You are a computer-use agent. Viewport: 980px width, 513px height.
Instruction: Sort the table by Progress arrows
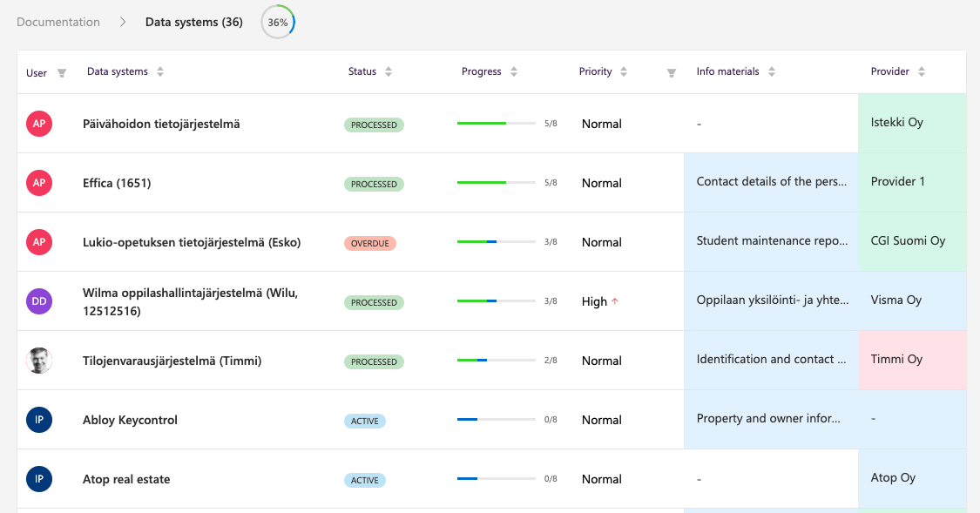coord(514,71)
